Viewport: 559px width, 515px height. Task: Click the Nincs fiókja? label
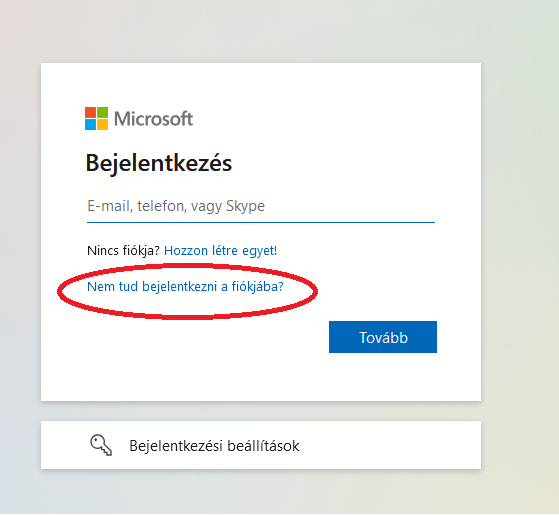point(123,251)
